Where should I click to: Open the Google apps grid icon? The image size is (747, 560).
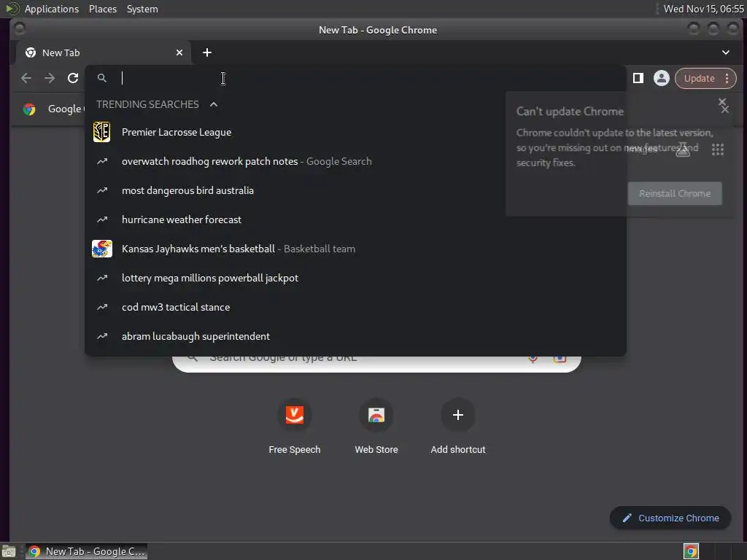[718, 149]
